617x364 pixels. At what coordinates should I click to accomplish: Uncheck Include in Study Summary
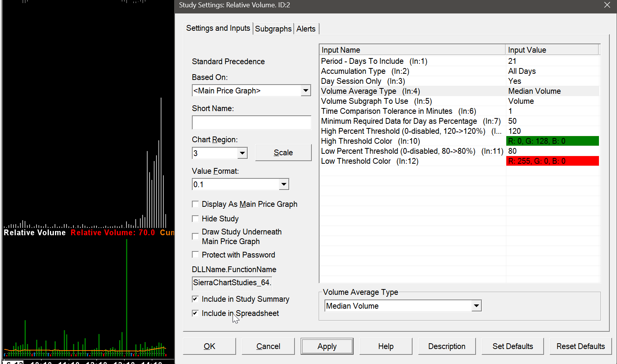195,299
